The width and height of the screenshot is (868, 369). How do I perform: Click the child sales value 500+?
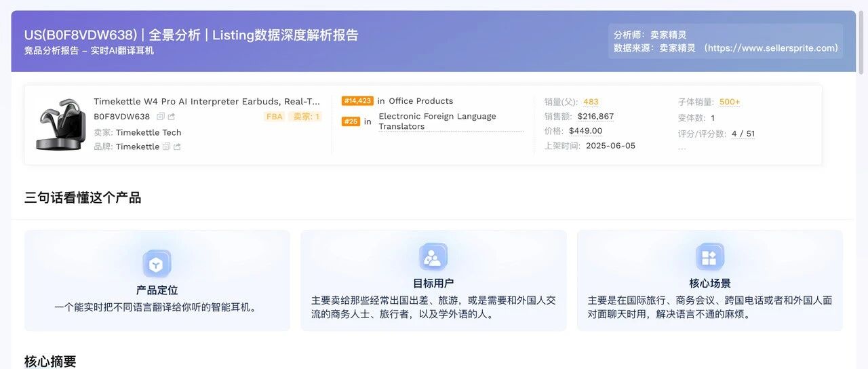(x=730, y=102)
